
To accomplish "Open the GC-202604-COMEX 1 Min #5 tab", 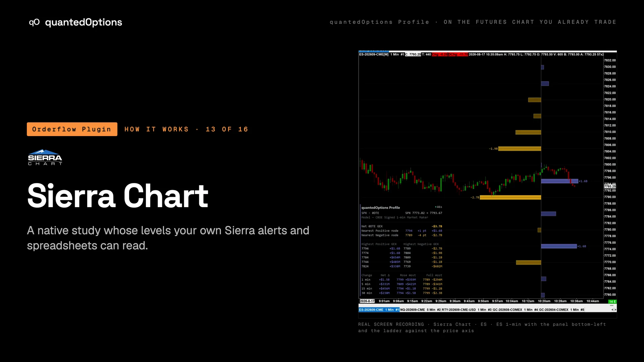I will [561, 310].
